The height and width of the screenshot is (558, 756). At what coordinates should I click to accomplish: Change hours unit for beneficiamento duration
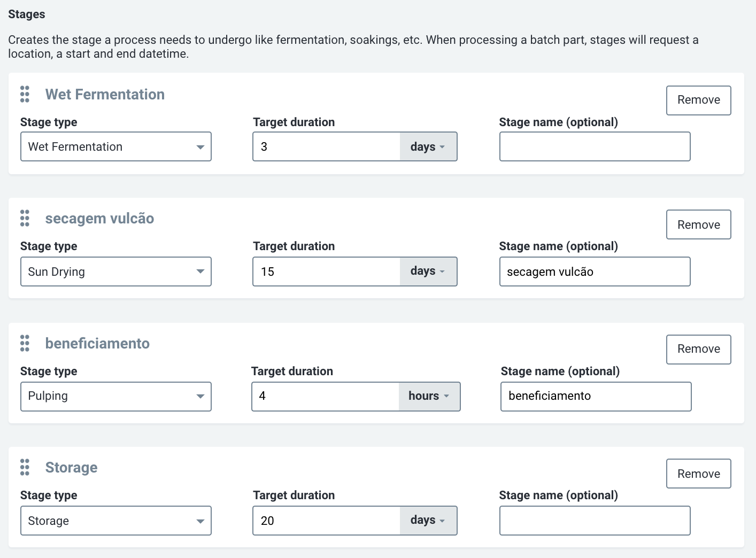pos(429,397)
